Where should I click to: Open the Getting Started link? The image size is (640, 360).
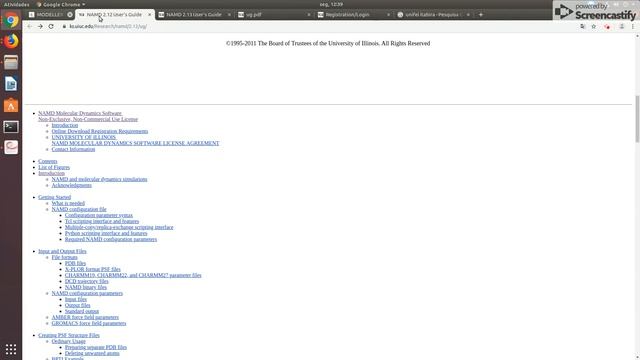click(x=55, y=197)
